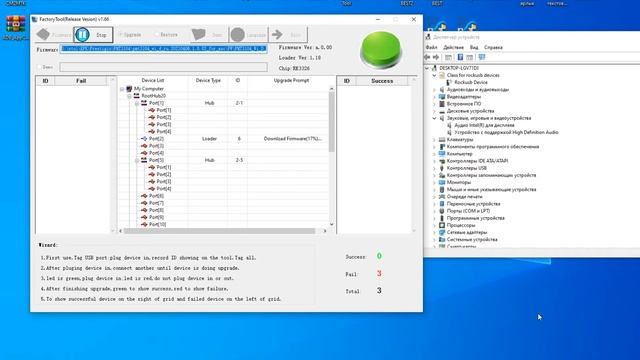This screenshot has height=360, width=640.
Task: Click the USB icon of Port[10]
Action: (144, 224)
